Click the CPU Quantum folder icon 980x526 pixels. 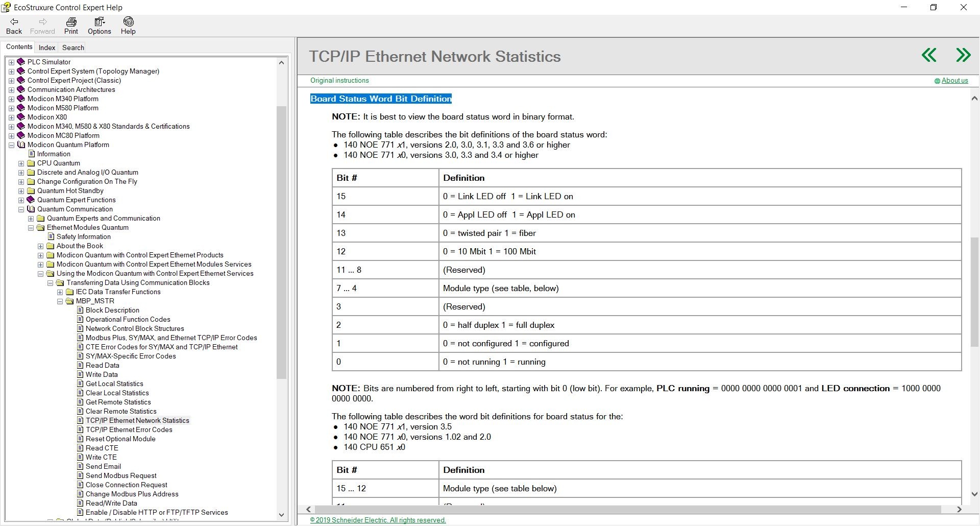point(31,163)
